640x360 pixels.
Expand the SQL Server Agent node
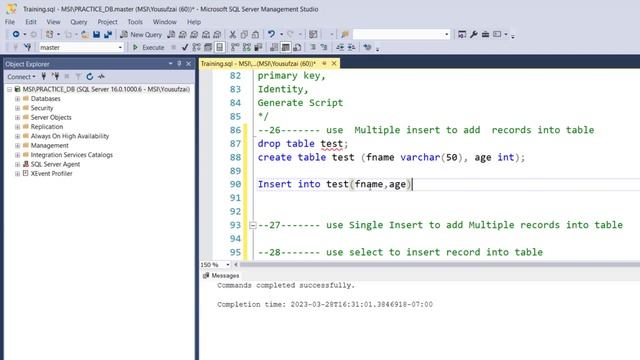[x=18, y=164]
